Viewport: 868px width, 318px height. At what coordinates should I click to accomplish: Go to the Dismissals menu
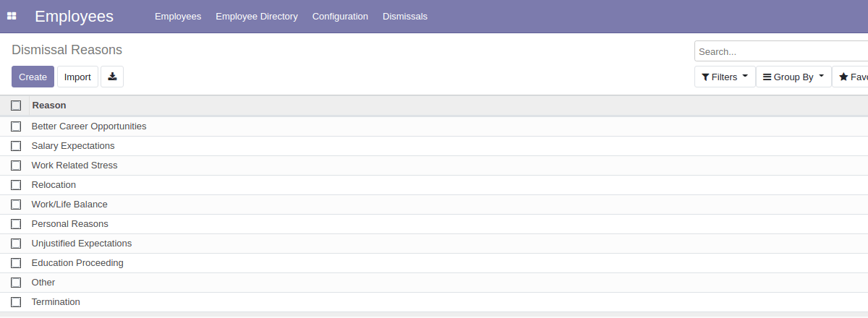[404, 16]
